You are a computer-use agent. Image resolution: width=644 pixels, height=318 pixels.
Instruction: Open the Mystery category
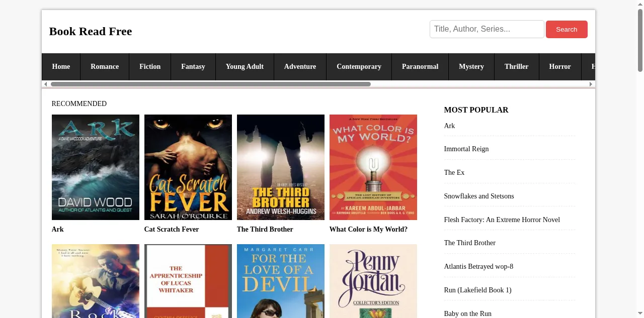pyautogui.click(x=471, y=67)
